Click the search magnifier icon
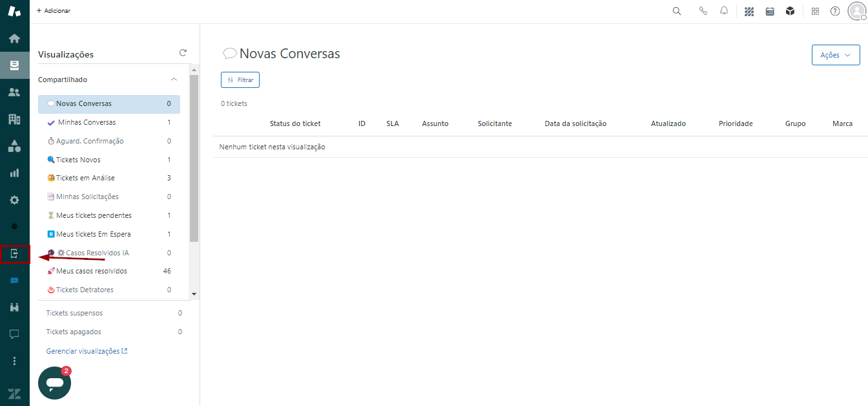Viewport: 868px width, 406px height. click(x=677, y=11)
